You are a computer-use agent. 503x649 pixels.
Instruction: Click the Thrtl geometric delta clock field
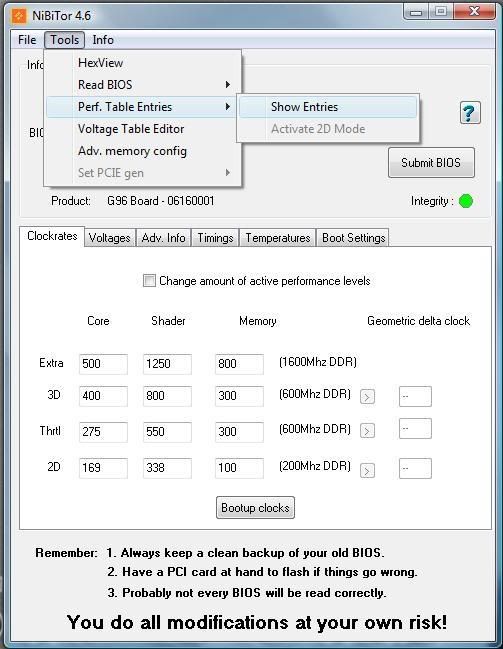pyautogui.click(x=415, y=428)
